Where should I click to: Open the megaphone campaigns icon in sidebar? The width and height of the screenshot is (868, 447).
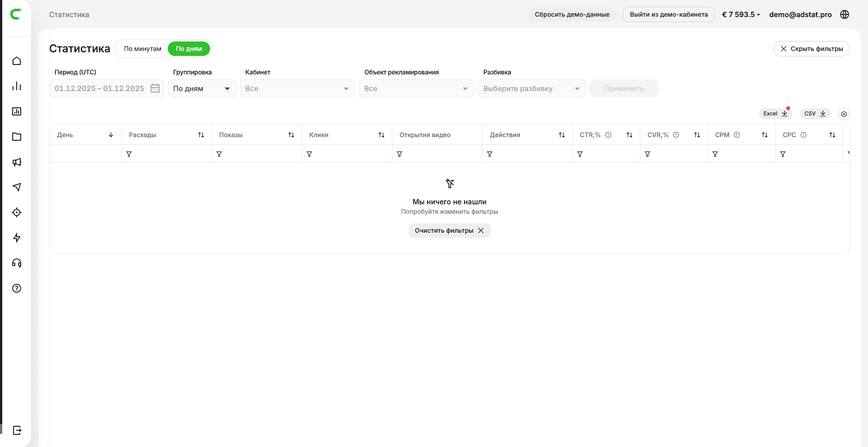(x=17, y=162)
